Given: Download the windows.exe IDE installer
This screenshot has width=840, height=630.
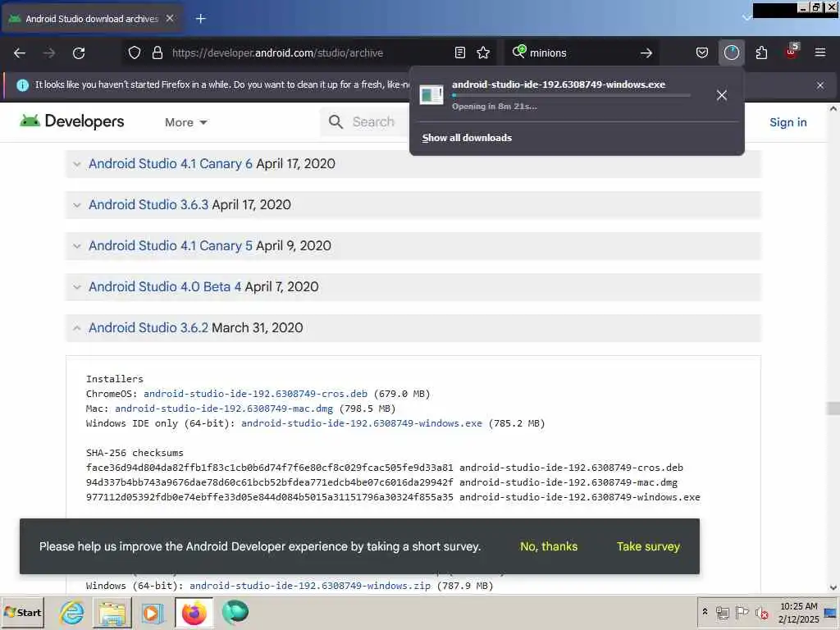Looking at the screenshot, I should 362,423.
